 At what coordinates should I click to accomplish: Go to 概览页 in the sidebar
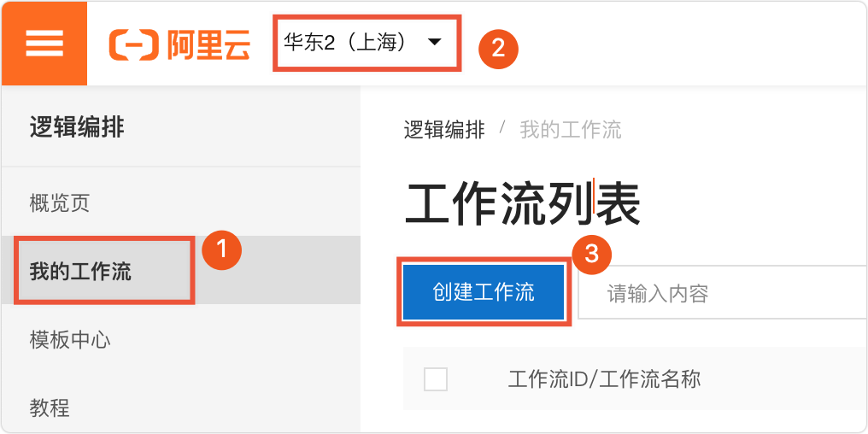[x=60, y=203]
